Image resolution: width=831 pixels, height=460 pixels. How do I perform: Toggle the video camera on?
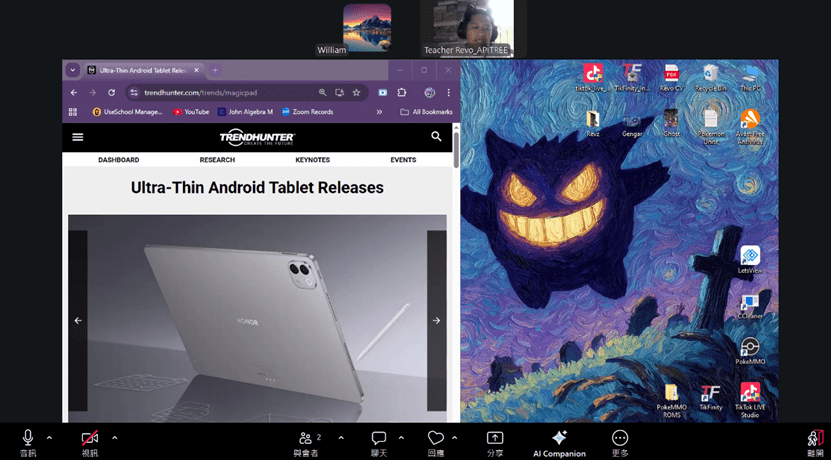point(90,438)
